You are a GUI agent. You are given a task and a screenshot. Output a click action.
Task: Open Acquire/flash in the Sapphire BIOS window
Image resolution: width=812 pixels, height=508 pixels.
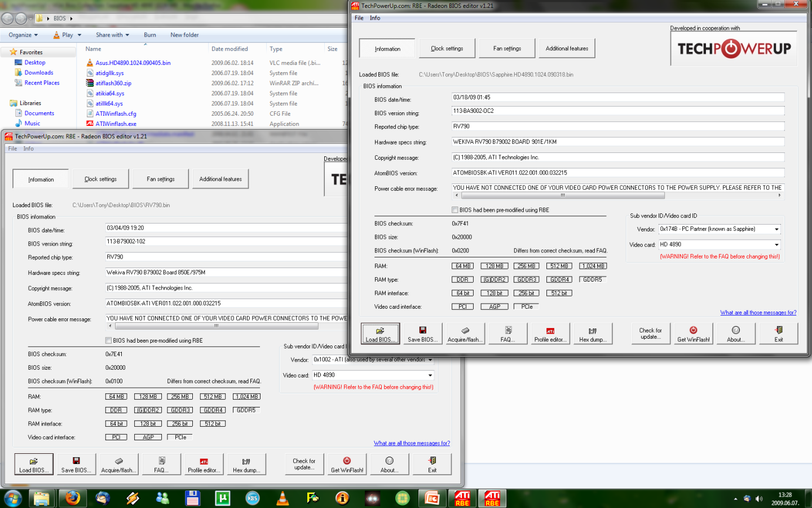pyautogui.click(x=465, y=334)
